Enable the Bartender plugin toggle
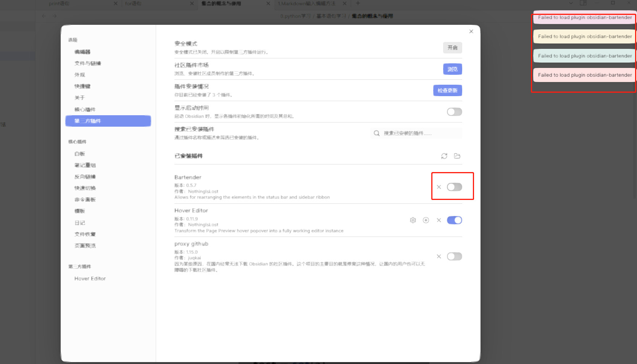This screenshot has height=364, width=637. pos(454,187)
